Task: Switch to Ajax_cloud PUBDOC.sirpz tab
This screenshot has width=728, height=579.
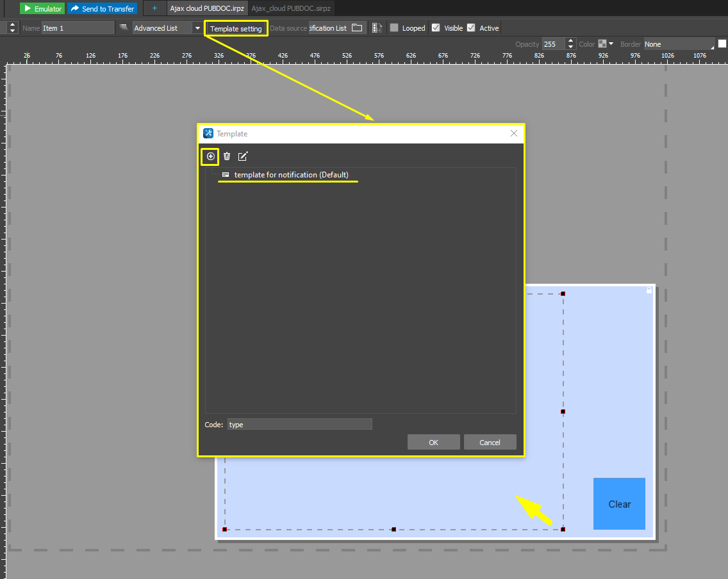Action: point(290,8)
